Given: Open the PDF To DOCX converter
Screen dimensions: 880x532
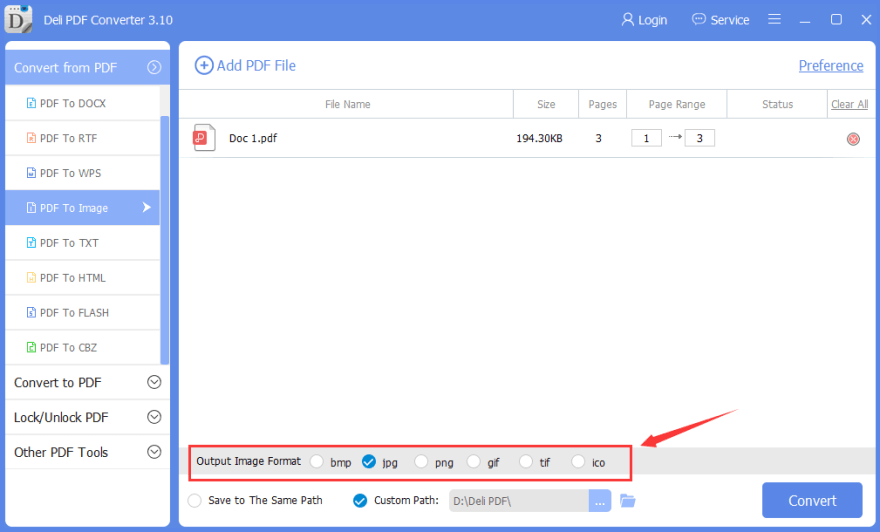Looking at the screenshot, I should point(82,103).
